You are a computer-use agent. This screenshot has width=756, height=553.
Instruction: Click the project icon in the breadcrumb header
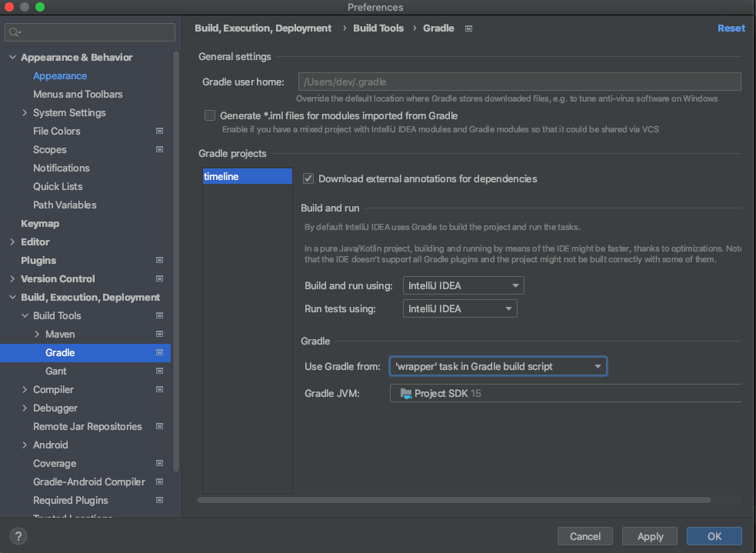pyautogui.click(x=468, y=28)
